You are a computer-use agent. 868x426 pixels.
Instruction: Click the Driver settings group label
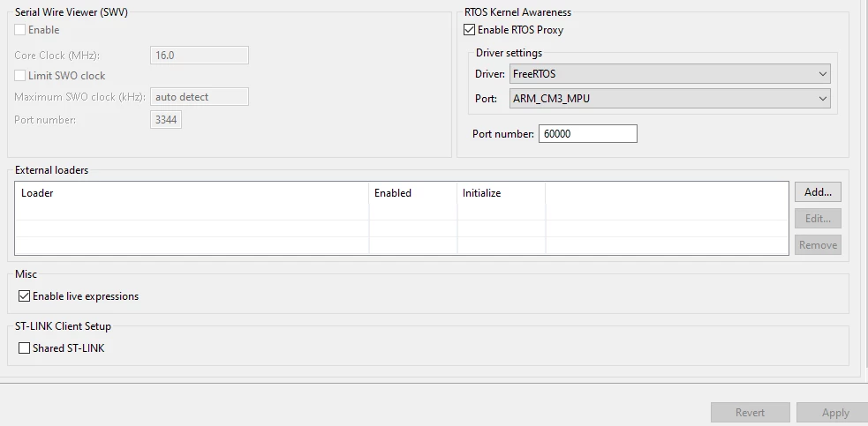[x=509, y=53]
